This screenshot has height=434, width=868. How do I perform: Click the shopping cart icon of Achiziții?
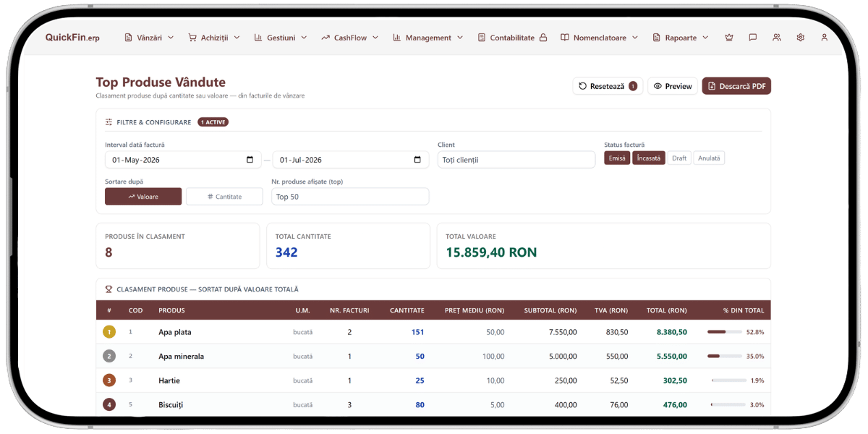pos(192,38)
